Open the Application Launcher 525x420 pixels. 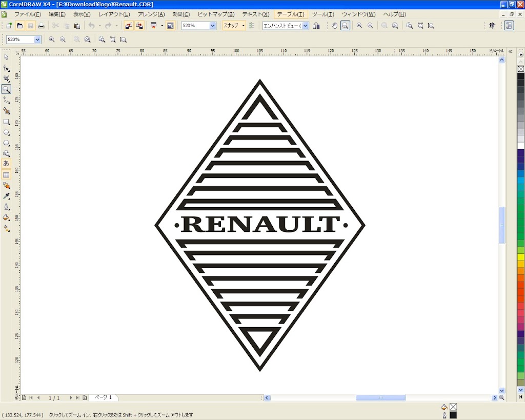pos(154,26)
